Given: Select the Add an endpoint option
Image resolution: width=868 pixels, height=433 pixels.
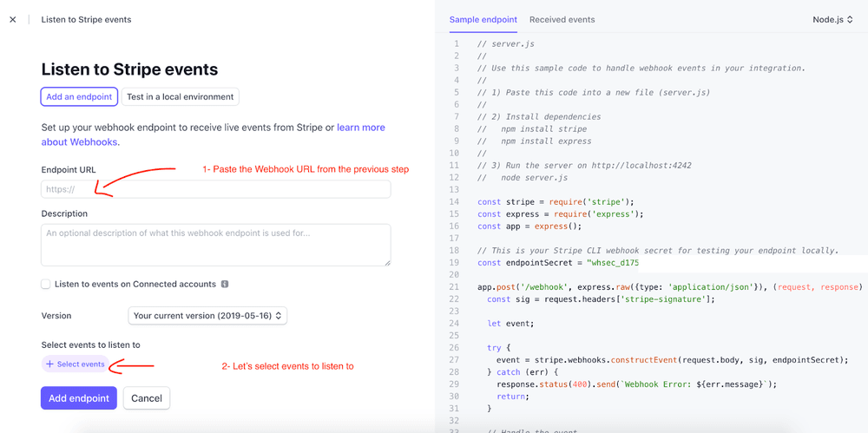Looking at the screenshot, I should click(79, 96).
